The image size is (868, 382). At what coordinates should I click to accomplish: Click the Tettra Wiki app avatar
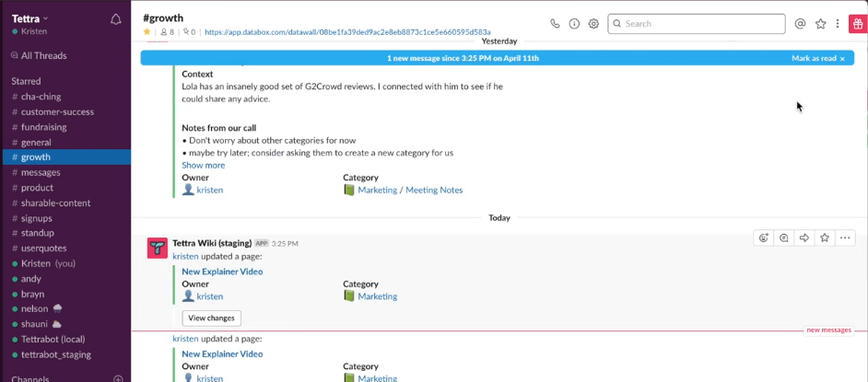click(x=158, y=249)
